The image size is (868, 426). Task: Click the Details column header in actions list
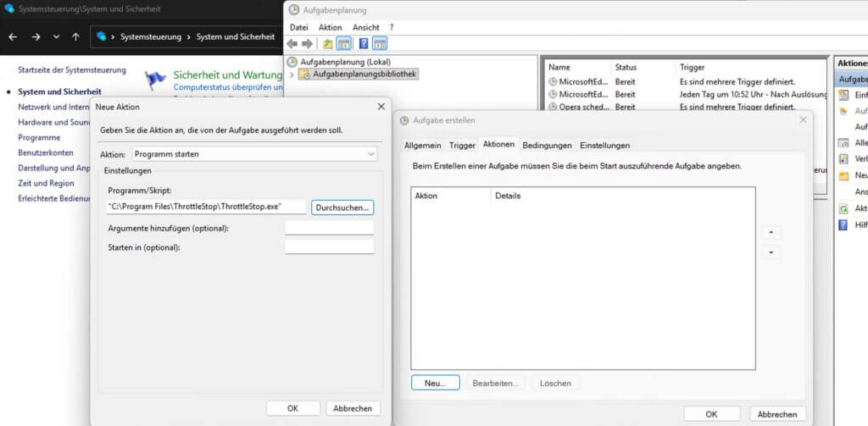(508, 196)
